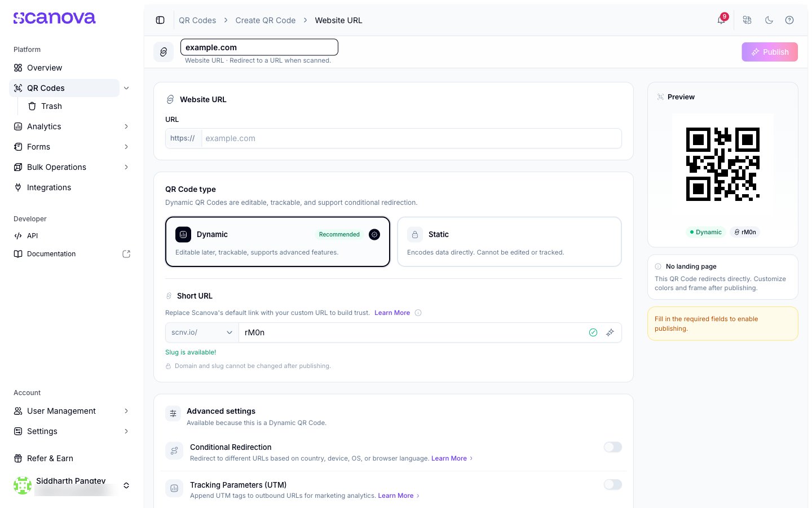Click the green slug available checkmark
This screenshot has width=812, height=508.
593,332
